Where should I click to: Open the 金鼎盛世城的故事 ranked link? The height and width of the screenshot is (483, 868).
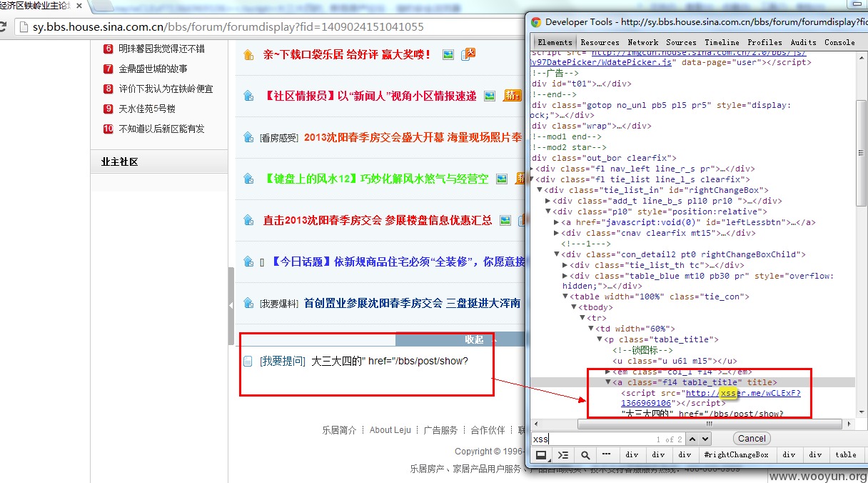(x=153, y=69)
